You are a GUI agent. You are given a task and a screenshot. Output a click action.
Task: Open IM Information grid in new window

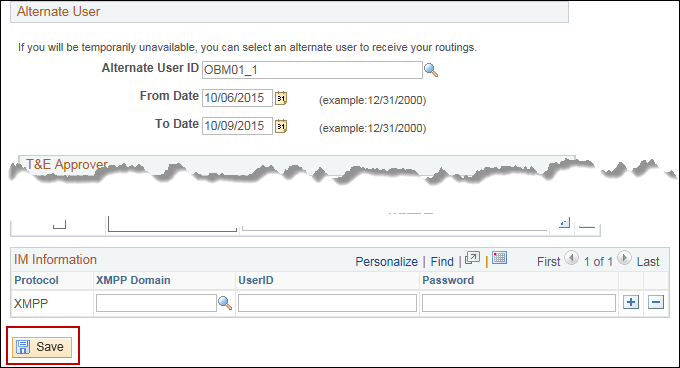(472, 258)
